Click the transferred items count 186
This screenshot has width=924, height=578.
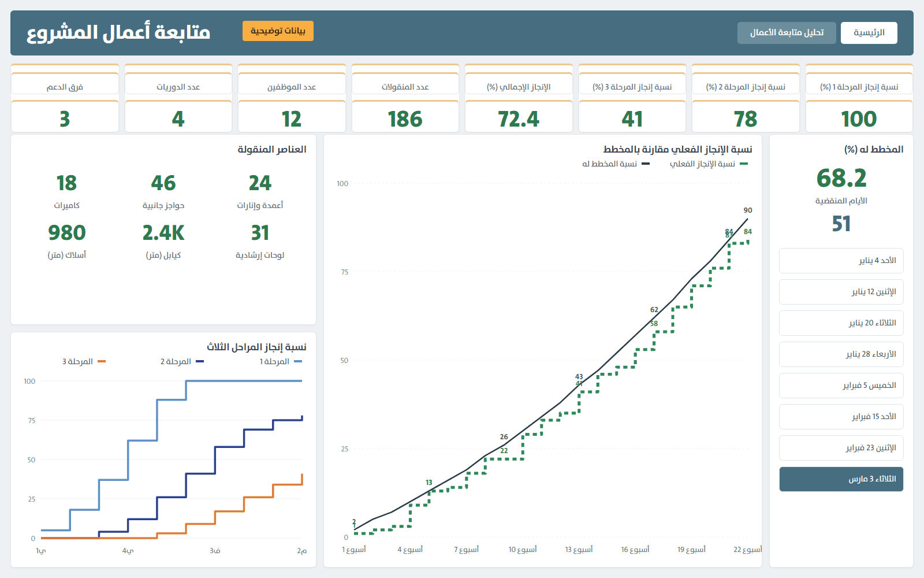click(x=405, y=119)
